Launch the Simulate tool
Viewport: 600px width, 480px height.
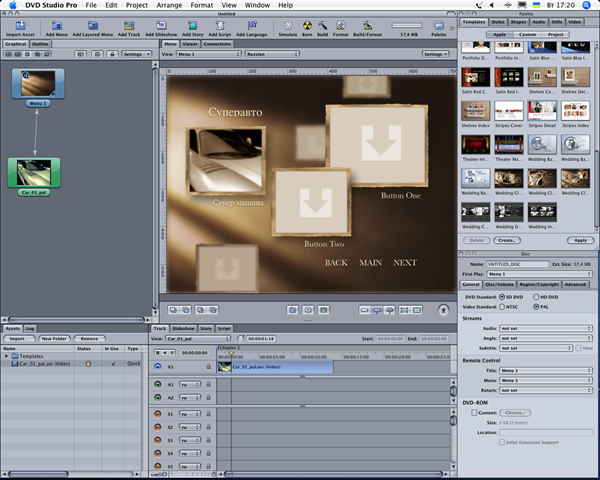pyautogui.click(x=288, y=25)
